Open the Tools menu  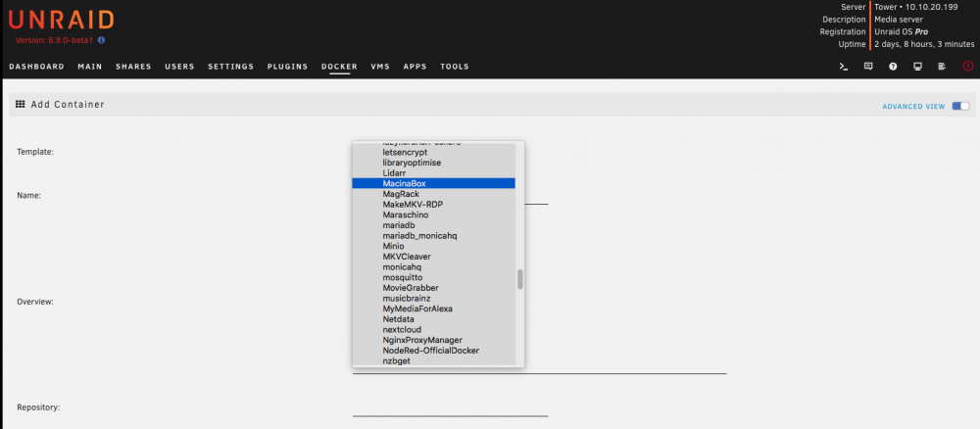(455, 67)
